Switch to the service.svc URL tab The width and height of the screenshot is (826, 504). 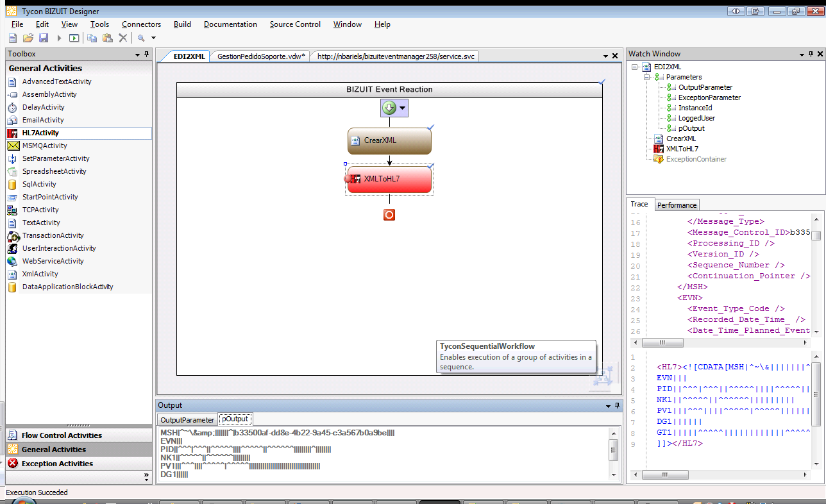[395, 56]
